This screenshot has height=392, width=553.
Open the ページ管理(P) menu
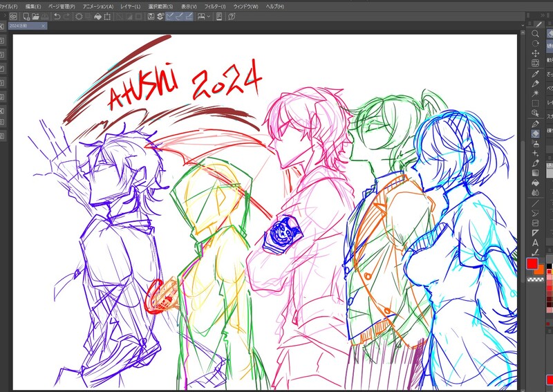point(62,6)
